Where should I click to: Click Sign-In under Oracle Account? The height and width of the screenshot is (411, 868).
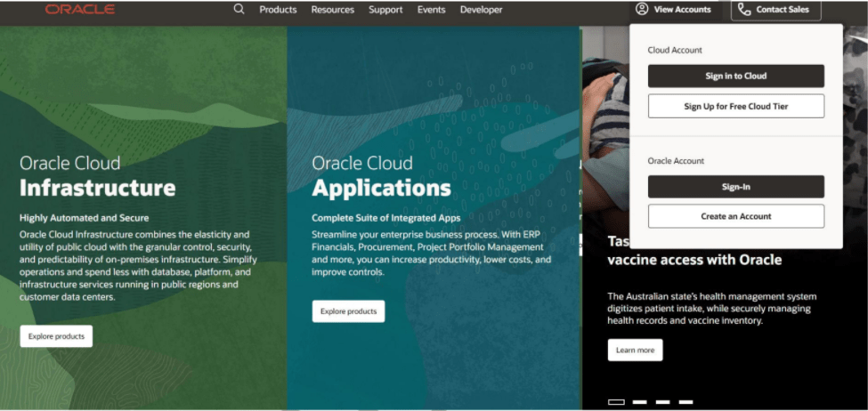pyautogui.click(x=735, y=187)
